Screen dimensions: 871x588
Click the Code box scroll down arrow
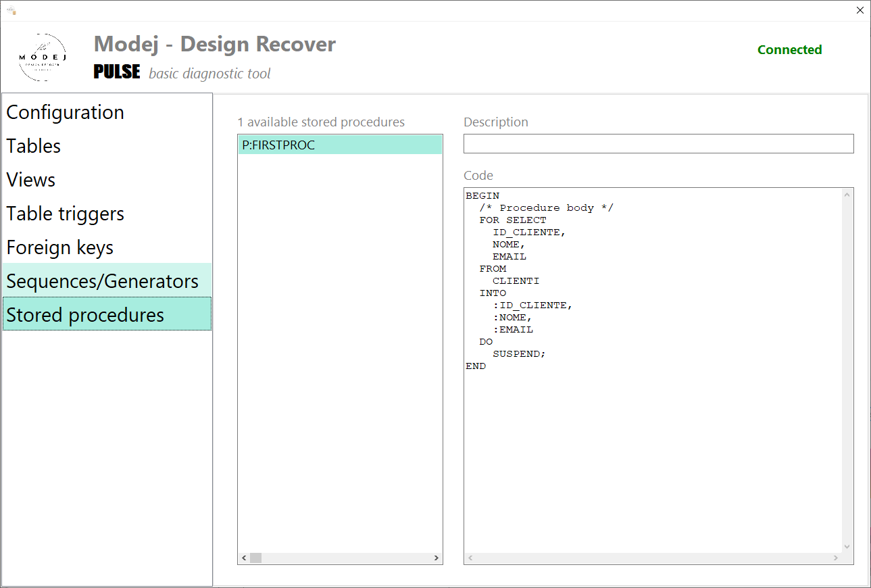[x=847, y=546]
